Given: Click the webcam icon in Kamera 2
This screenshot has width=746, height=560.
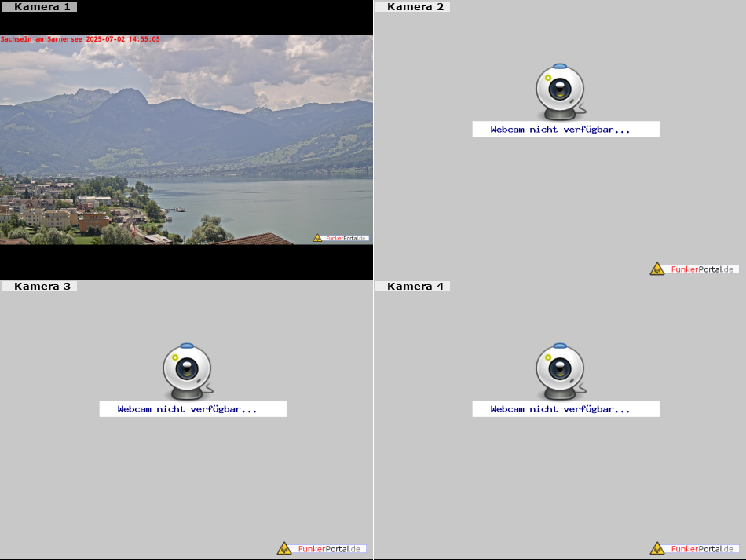Looking at the screenshot, I should pos(561,92).
